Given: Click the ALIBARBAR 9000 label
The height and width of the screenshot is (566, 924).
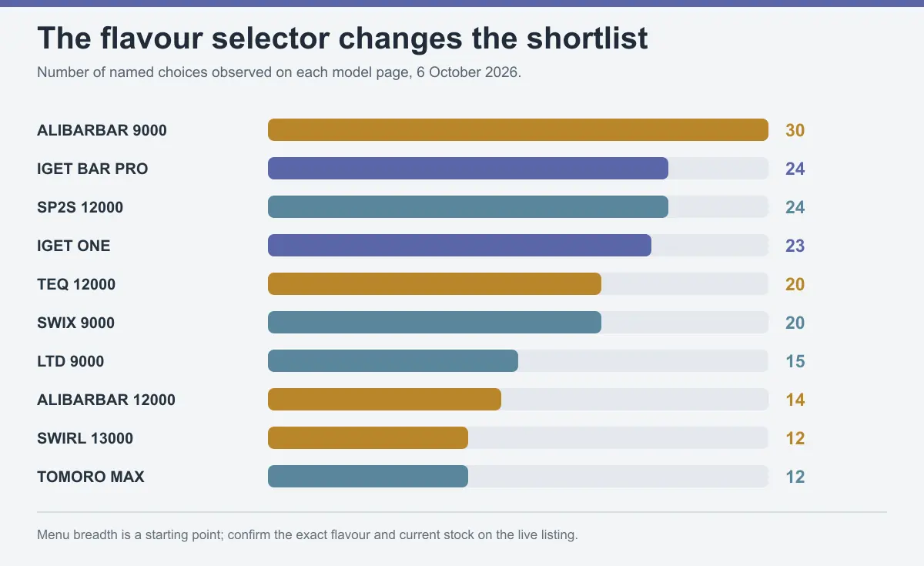Looking at the screenshot, I should coord(102,130).
